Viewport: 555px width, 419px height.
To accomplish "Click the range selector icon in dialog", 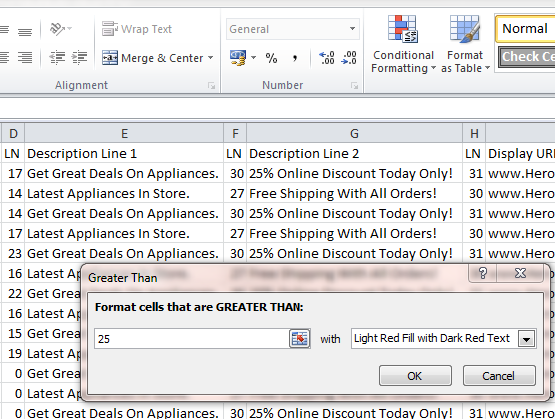I will (x=300, y=339).
